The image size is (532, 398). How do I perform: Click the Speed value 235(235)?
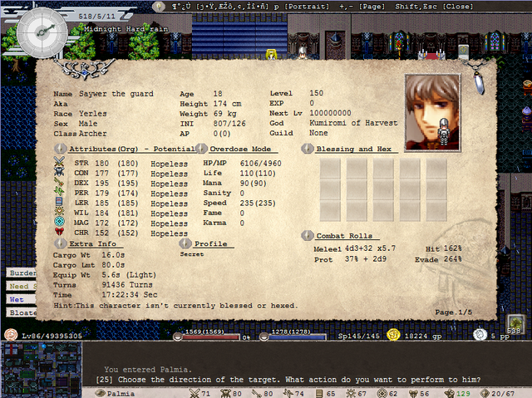click(x=258, y=203)
